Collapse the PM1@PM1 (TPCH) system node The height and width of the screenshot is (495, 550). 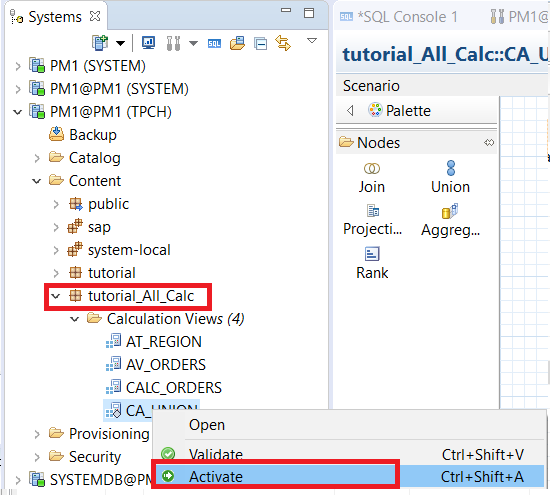pos(17,112)
